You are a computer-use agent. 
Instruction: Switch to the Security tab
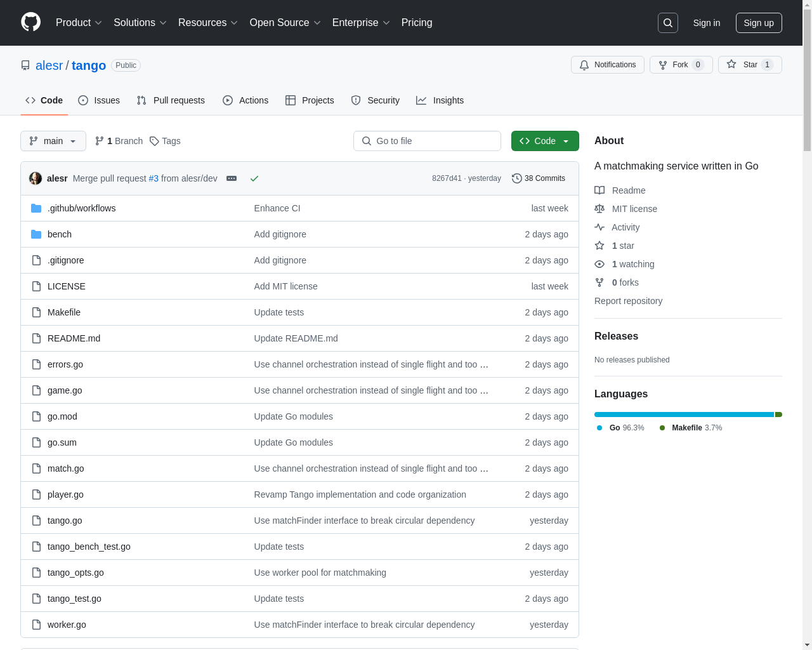click(376, 100)
